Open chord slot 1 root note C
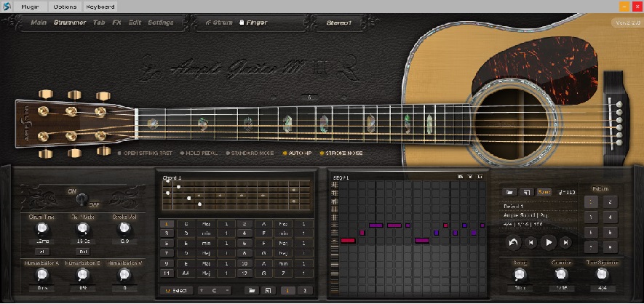Screen dimensions: 644x304 tap(186, 224)
